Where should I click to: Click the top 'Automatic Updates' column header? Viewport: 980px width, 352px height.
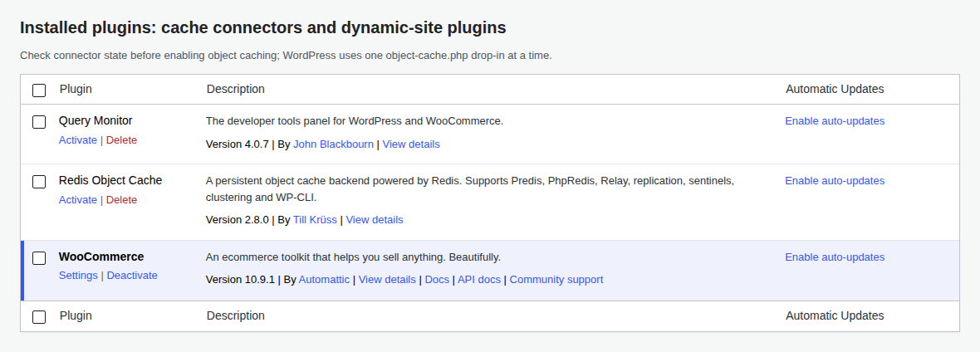point(835,90)
